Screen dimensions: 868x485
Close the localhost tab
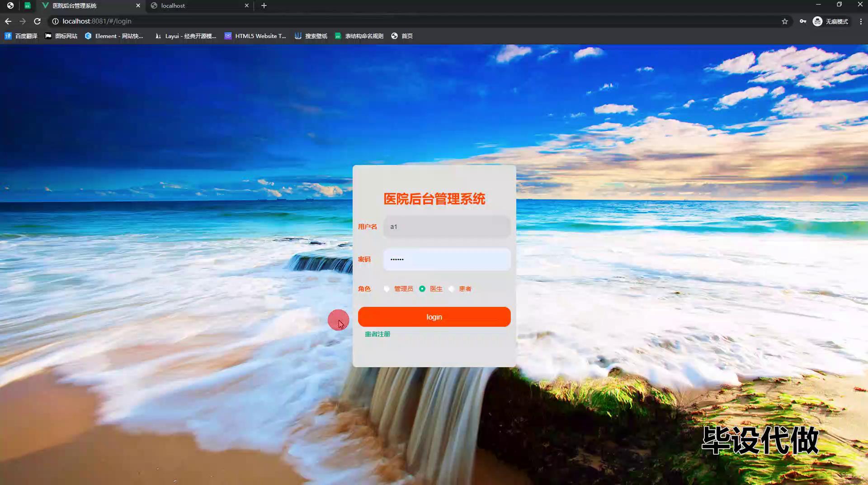(246, 5)
